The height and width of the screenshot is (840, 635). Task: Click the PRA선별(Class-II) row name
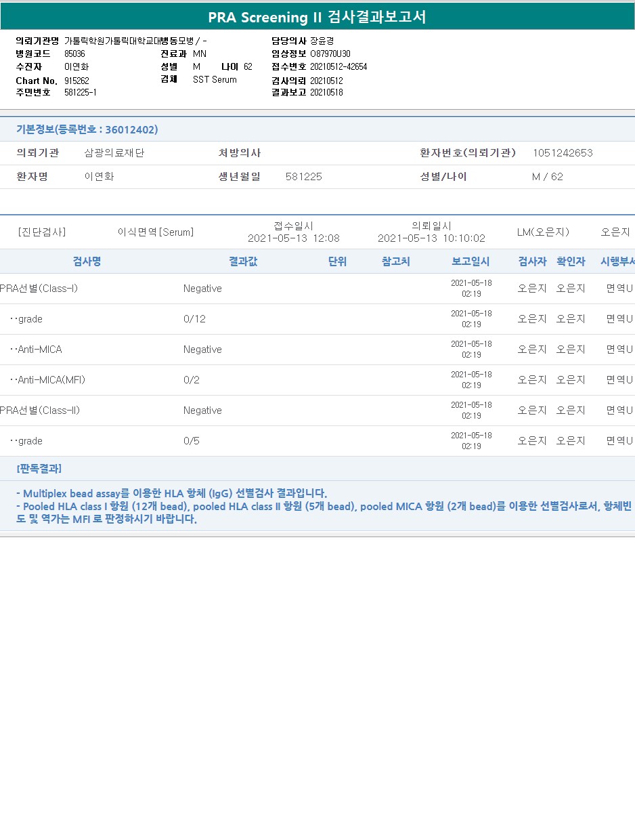[x=40, y=411]
